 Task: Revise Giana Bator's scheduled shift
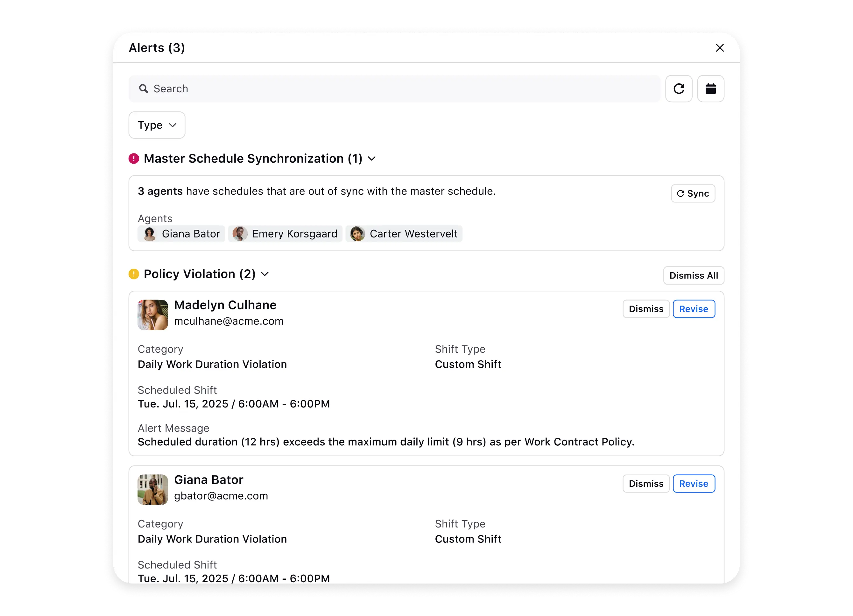pos(694,484)
